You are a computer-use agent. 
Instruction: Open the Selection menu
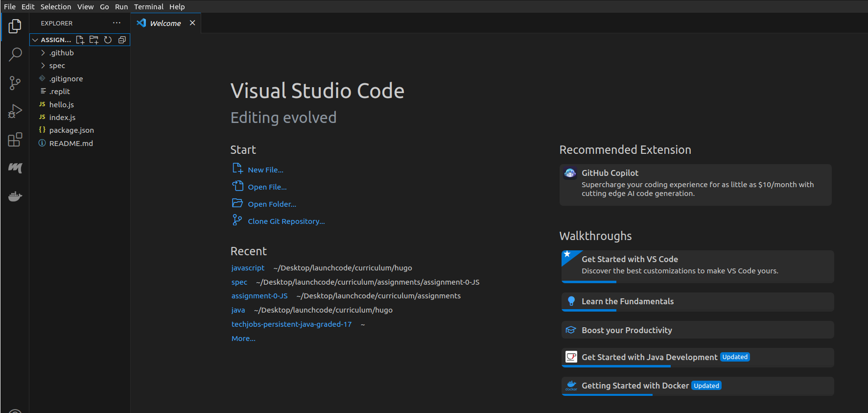(55, 7)
